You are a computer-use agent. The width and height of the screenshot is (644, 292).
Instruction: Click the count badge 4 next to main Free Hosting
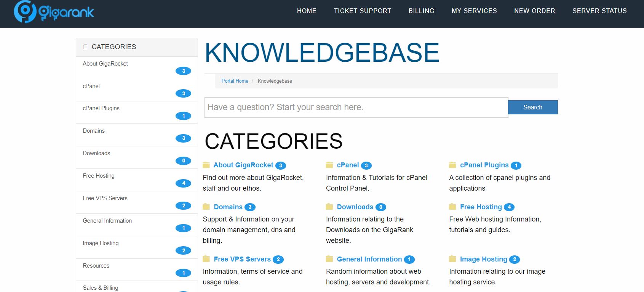[509, 207]
